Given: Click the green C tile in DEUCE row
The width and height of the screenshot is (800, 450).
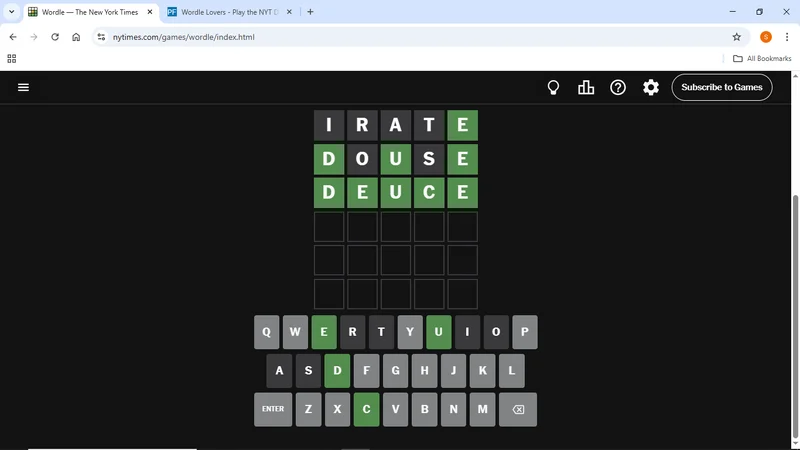Looking at the screenshot, I should click(429, 192).
